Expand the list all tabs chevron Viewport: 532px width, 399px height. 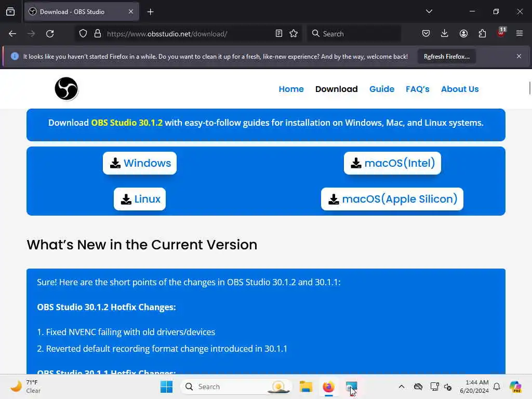[x=429, y=11]
